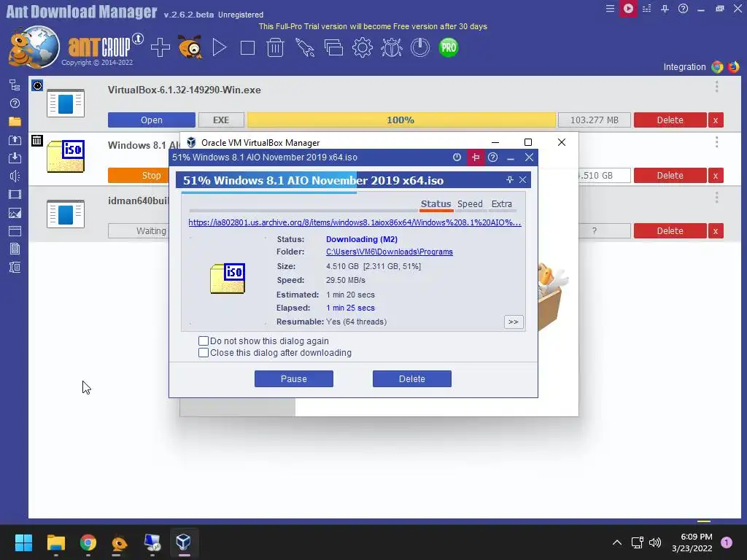The height and width of the screenshot is (560, 747).
Task: Delete the VirtualBox-6.1.32 download entry
Action: [x=670, y=120]
